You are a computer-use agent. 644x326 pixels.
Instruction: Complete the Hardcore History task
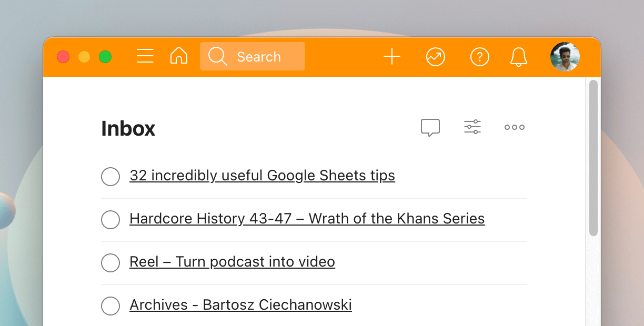pyautogui.click(x=110, y=219)
